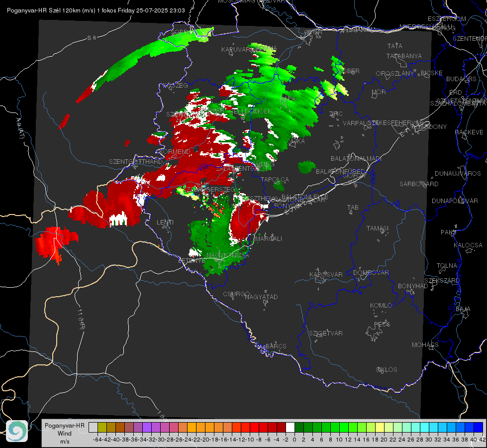Click the NAGYKANIZSA city label

228,255
